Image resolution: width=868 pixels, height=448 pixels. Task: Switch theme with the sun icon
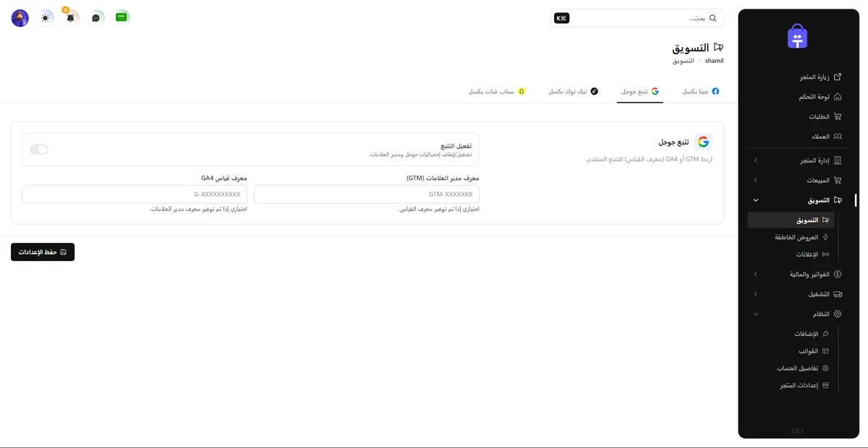[x=46, y=18]
